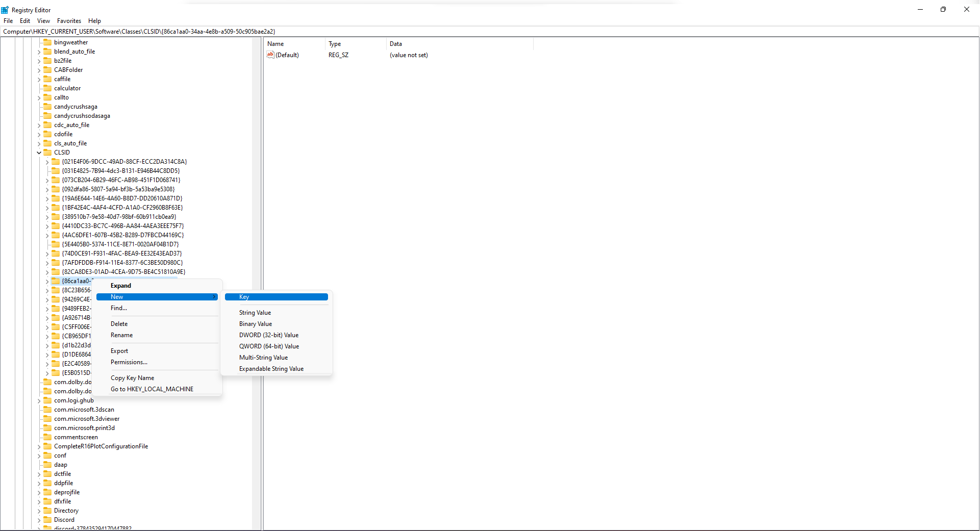Click the registry path address bar
The width and height of the screenshot is (980, 531).
[490, 32]
